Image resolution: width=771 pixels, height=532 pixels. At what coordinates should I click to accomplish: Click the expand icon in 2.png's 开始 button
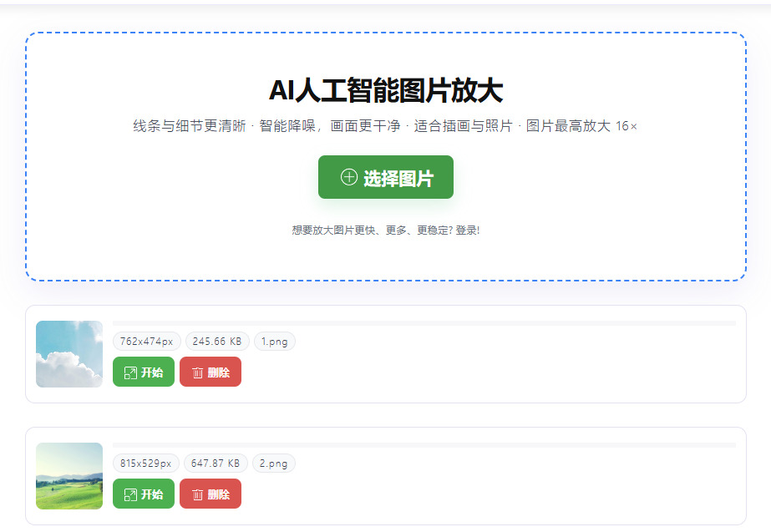tap(130, 494)
